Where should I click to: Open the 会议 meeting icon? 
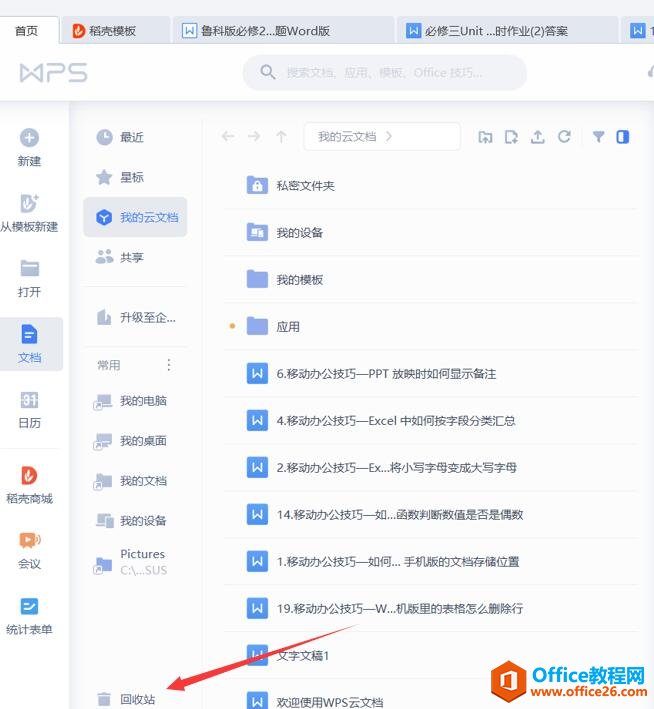(x=29, y=540)
